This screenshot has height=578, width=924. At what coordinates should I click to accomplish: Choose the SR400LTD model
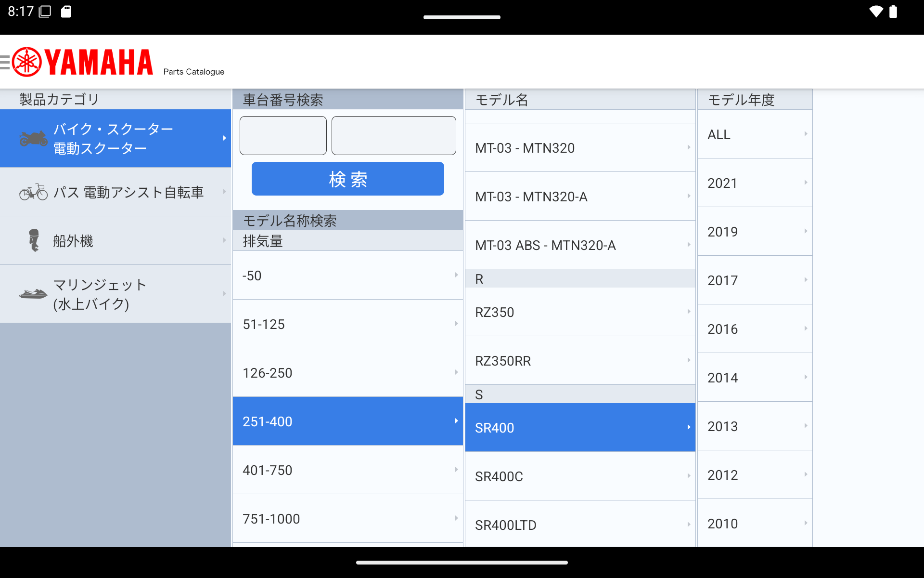[x=579, y=525]
